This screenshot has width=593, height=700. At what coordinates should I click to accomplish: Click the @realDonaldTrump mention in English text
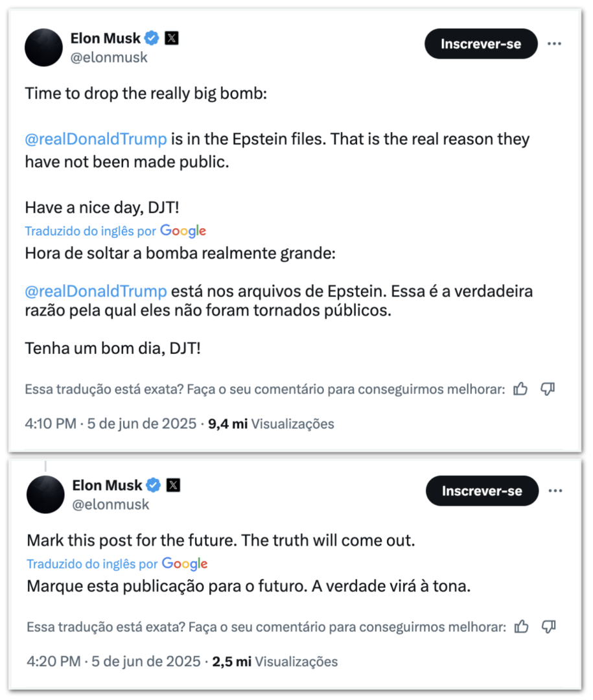pos(96,139)
